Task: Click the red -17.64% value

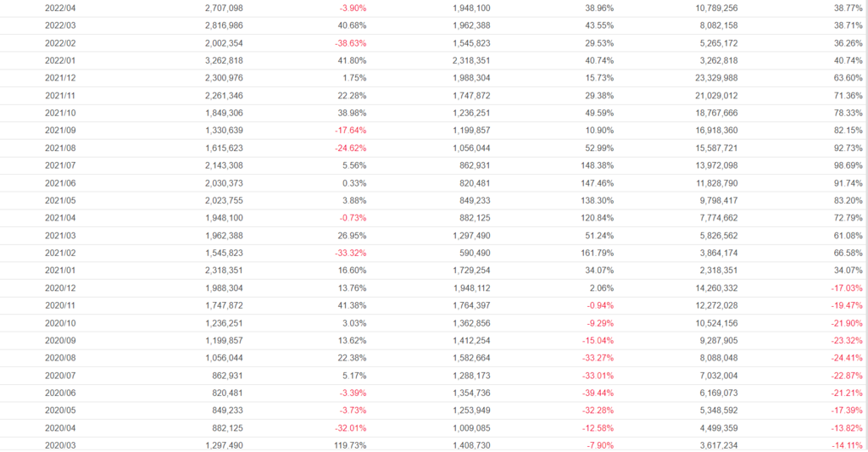Action: coord(349,131)
